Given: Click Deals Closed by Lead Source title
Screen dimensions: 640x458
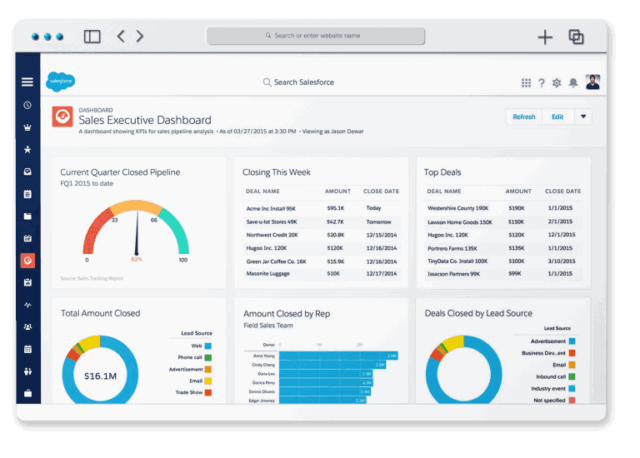Looking at the screenshot, I should [x=478, y=313].
